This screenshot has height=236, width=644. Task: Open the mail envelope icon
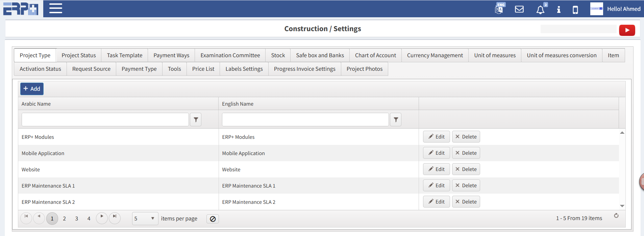point(519,9)
